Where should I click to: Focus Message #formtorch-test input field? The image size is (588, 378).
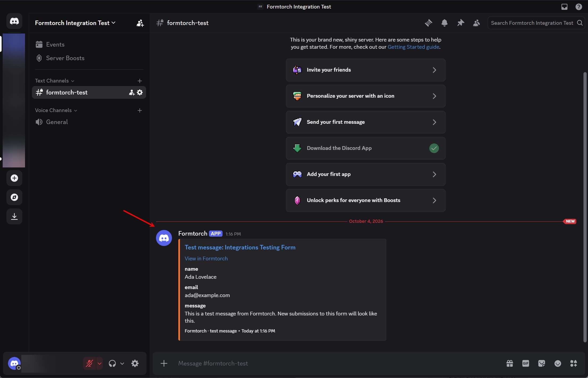click(x=338, y=363)
